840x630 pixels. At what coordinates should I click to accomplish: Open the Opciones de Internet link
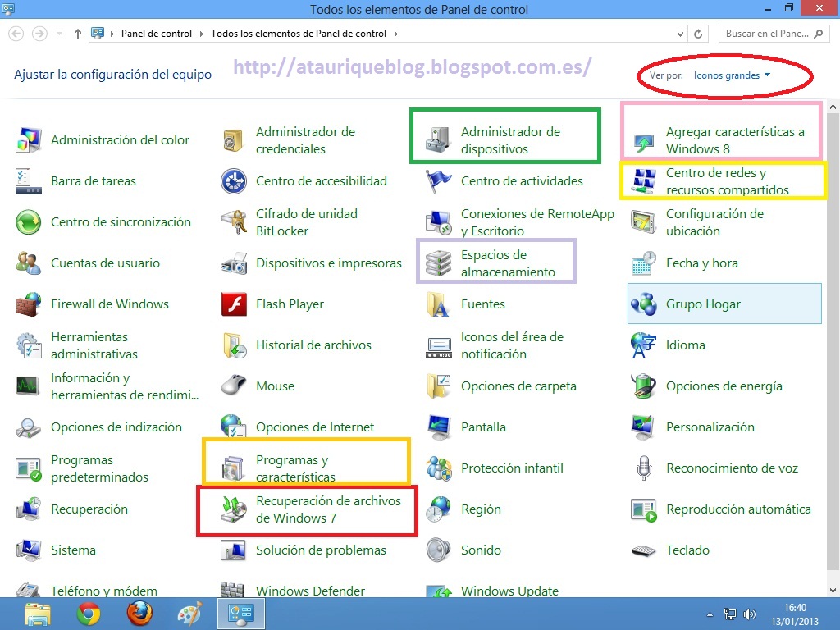coord(315,427)
